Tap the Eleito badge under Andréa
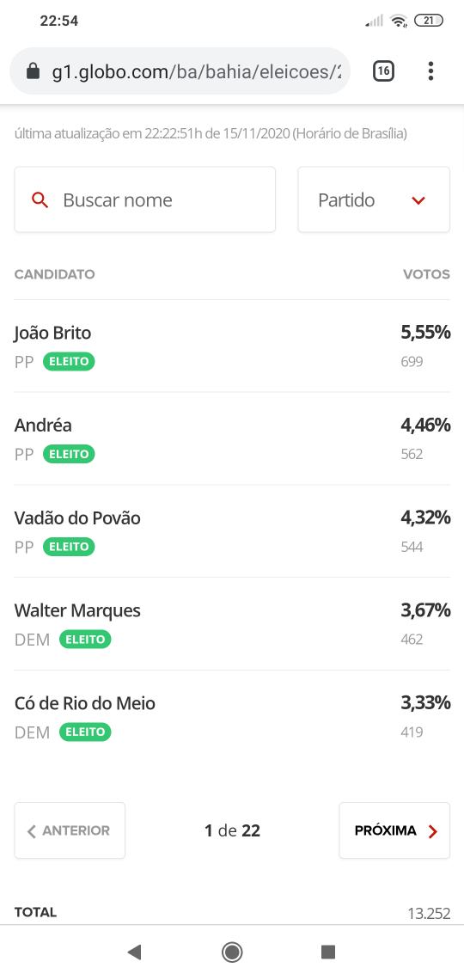The height and width of the screenshot is (980, 464). [69, 455]
